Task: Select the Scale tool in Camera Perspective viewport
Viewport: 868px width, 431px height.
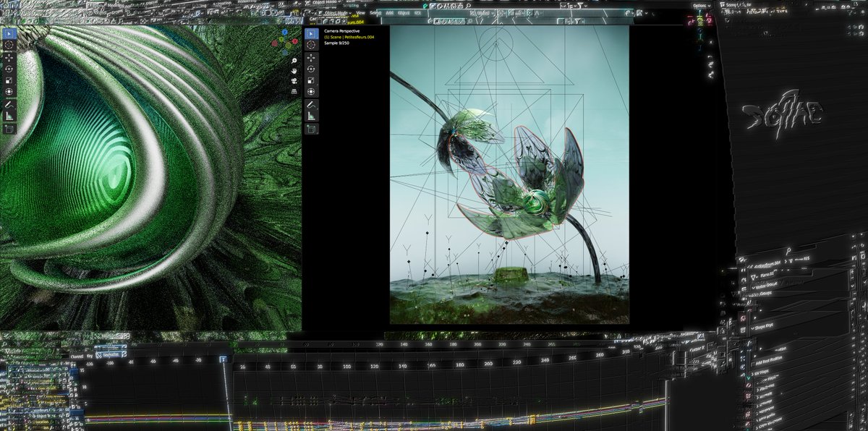Action: (x=312, y=80)
